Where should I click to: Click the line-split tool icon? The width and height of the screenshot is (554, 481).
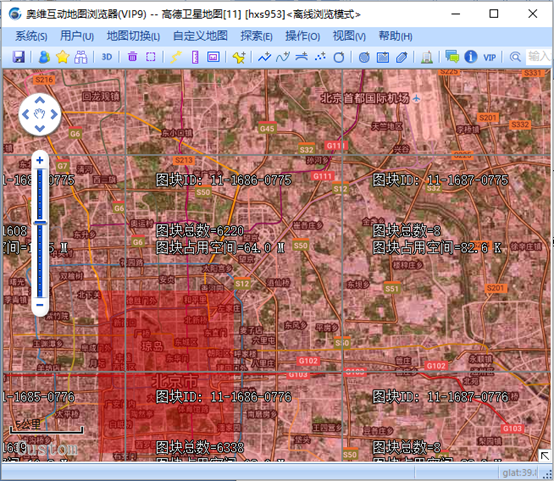click(301, 57)
